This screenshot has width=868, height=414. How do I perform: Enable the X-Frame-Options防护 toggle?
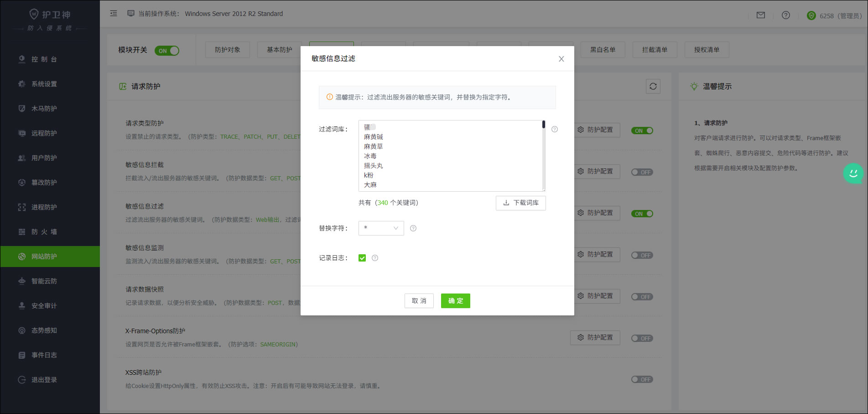pos(642,338)
